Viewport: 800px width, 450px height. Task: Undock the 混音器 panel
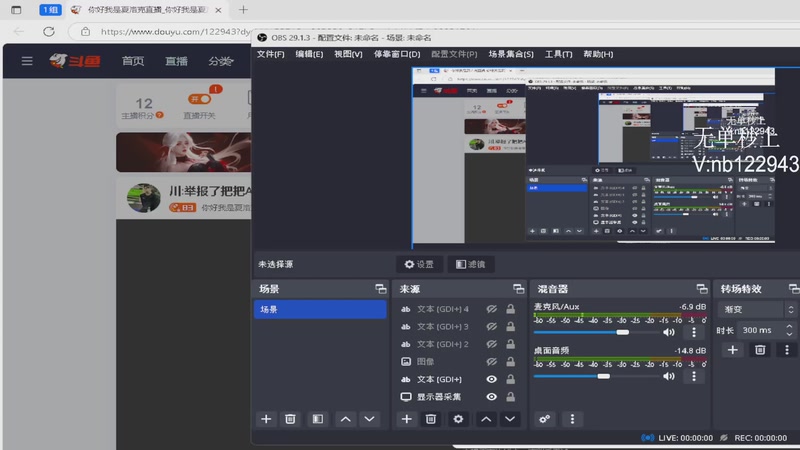pos(702,289)
